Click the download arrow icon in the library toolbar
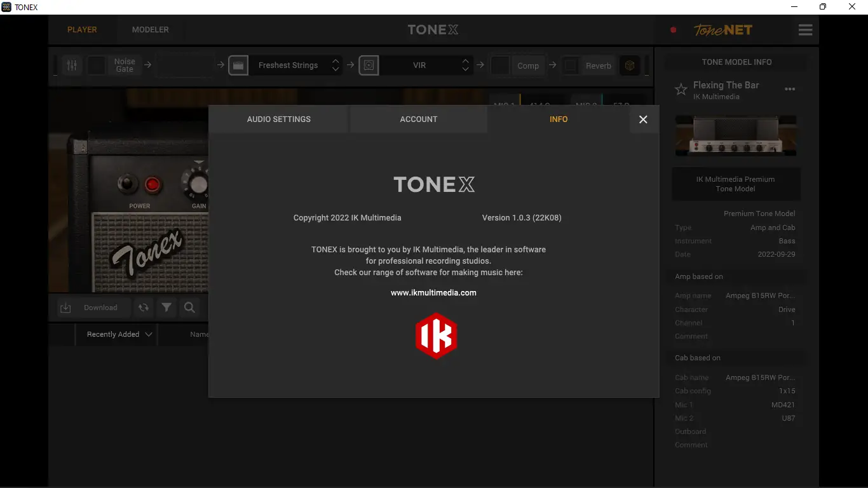 pyautogui.click(x=65, y=308)
